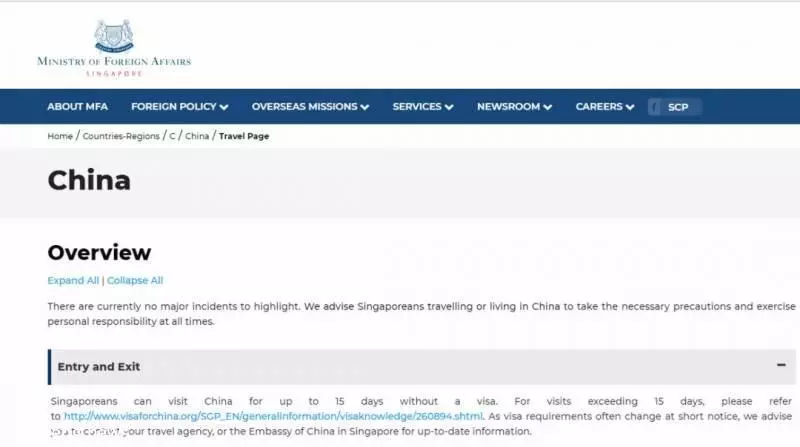The image size is (800, 447).
Task: Click Collapse All link
Action: [x=135, y=281]
